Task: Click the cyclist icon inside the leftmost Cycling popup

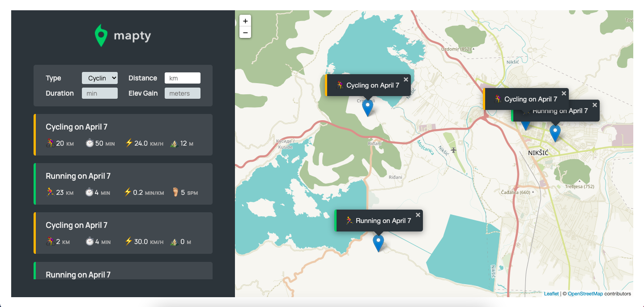Action: 340,85
